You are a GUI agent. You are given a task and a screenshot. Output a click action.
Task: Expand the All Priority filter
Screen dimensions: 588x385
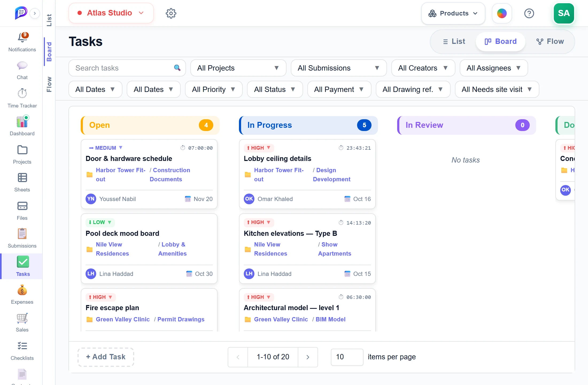(214, 89)
